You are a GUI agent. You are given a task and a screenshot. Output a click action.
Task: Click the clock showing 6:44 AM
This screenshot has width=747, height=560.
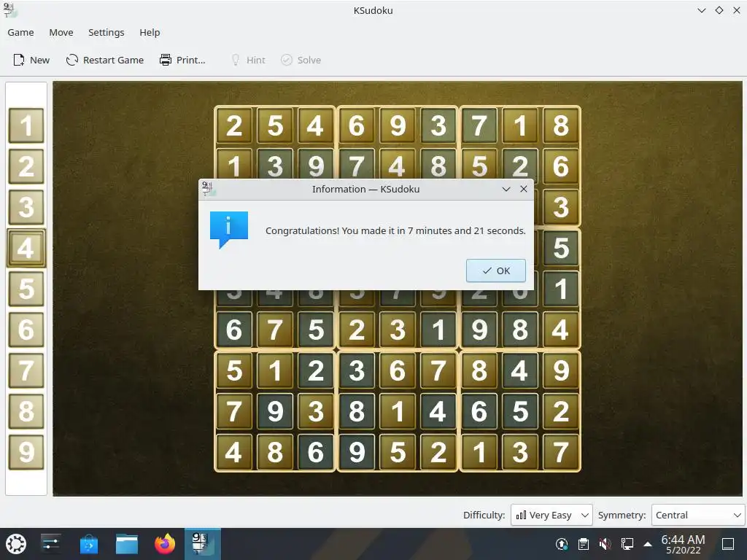(x=683, y=544)
